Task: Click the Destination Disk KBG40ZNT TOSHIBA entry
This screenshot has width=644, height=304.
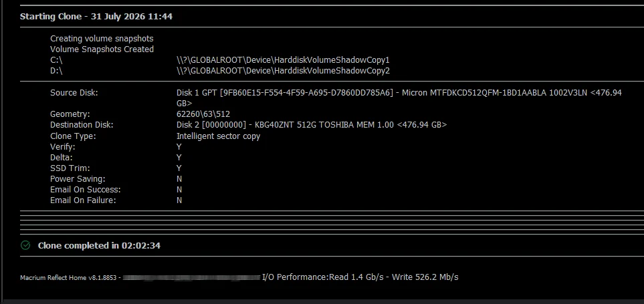Action: coord(312,125)
